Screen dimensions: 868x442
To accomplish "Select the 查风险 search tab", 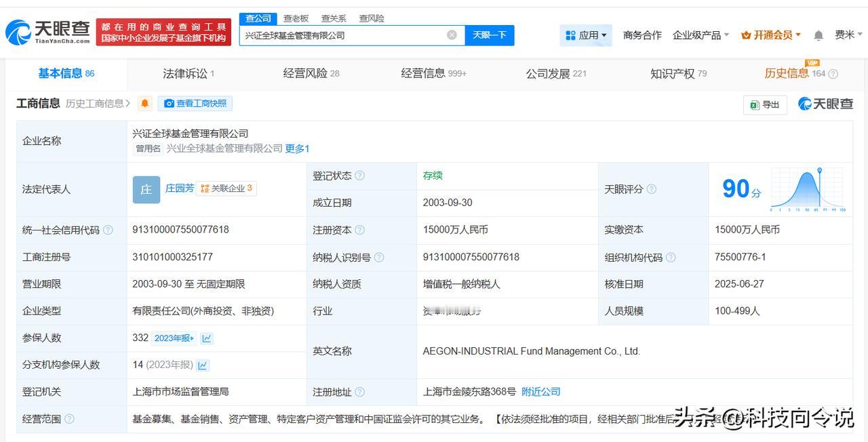I will coord(372,18).
